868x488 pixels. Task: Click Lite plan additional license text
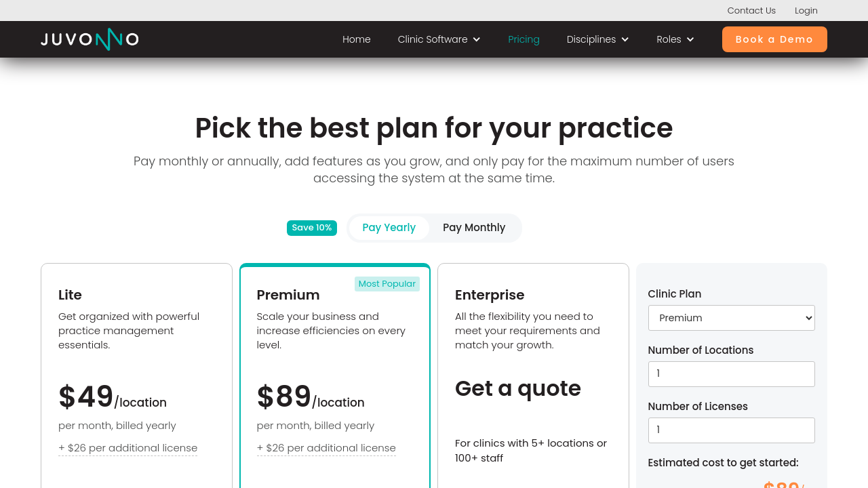(x=128, y=448)
